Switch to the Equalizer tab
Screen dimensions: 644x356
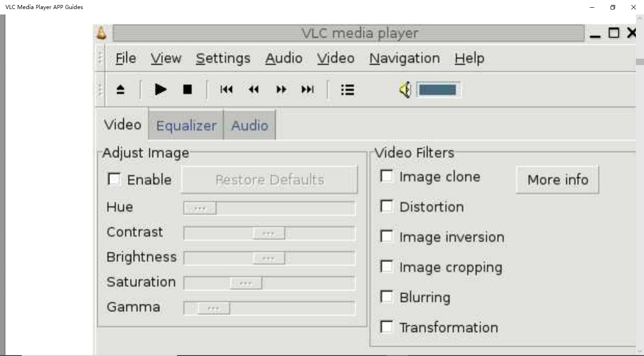[186, 126]
